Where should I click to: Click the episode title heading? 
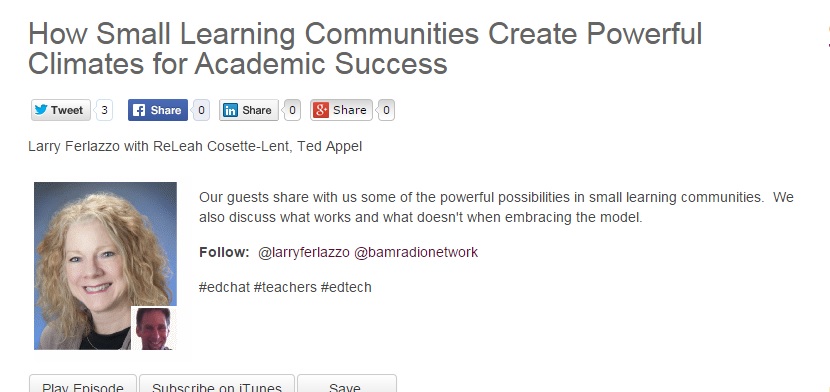click(365, 49)
